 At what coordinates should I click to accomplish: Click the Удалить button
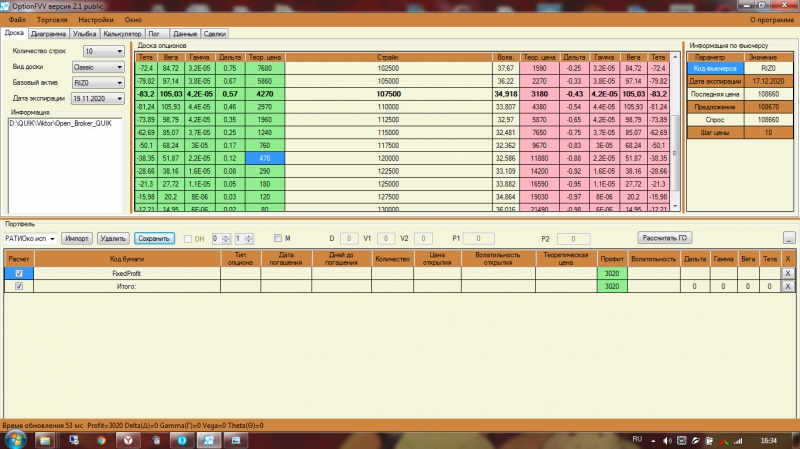pyautogui.click(x=113, y=238)
